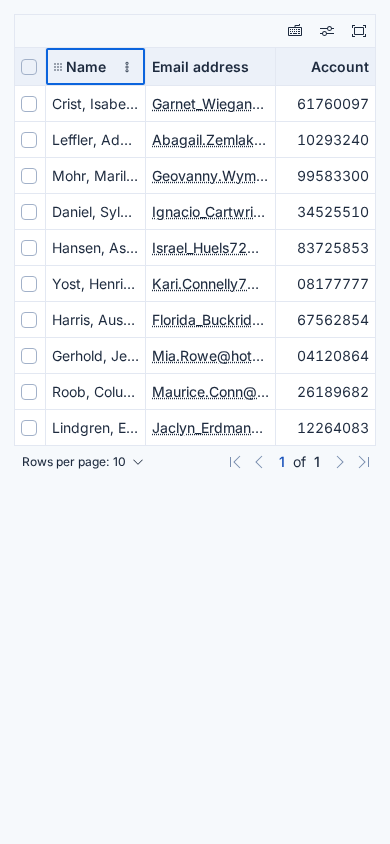The image size is (390, 844).
Task: Go to the next page arrow
Action: coord(339,462)
